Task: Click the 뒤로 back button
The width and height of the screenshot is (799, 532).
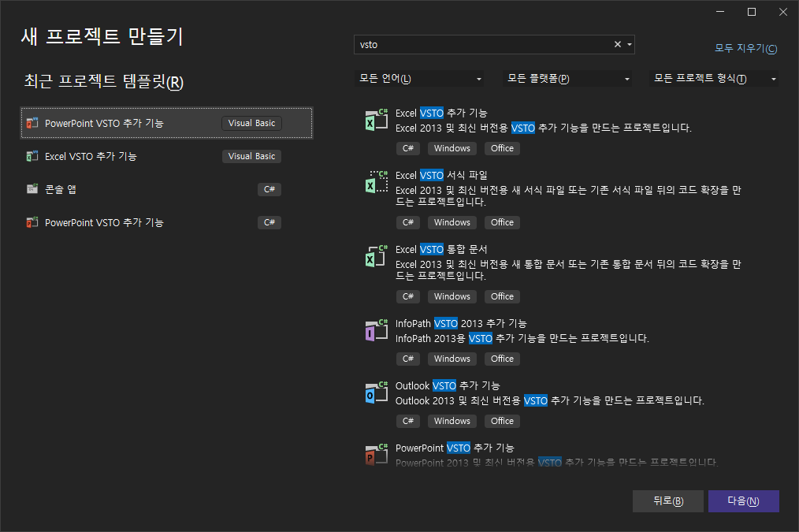Action: (x=668, y=501)
